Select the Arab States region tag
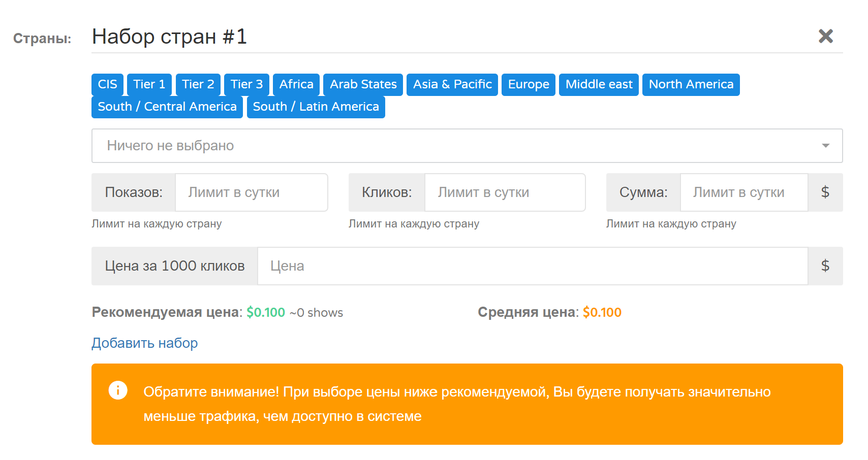 tap(363, 84)
